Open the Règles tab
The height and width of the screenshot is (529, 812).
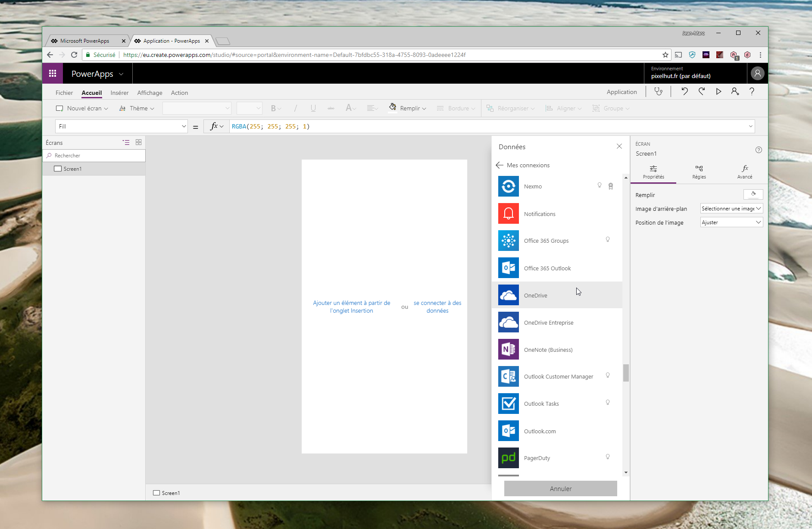pyautogui.click(x=699, y=172)
